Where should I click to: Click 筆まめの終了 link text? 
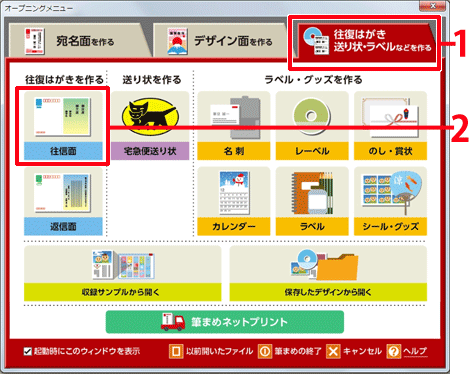pyautogui.click(x=298, y=351)
